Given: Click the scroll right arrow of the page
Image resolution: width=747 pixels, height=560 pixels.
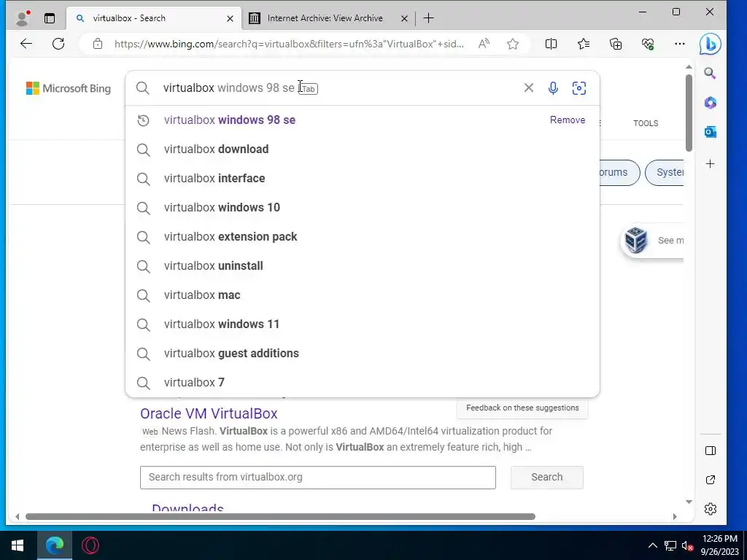Looking at the screenshot, I should pos(675,517).
